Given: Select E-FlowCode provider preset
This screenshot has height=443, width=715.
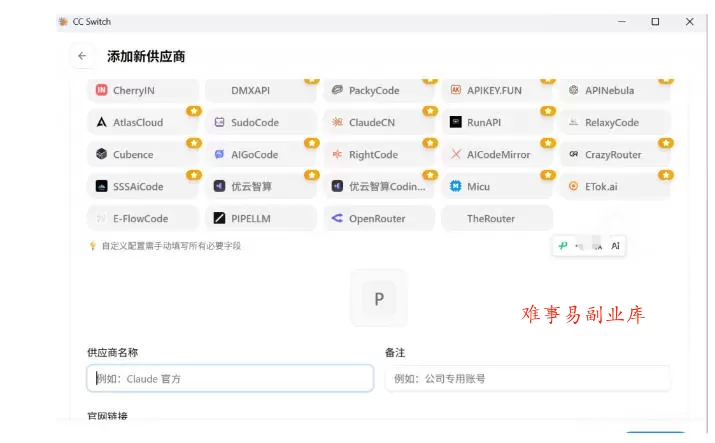Looking at the screenshot, I should [143, 218].
